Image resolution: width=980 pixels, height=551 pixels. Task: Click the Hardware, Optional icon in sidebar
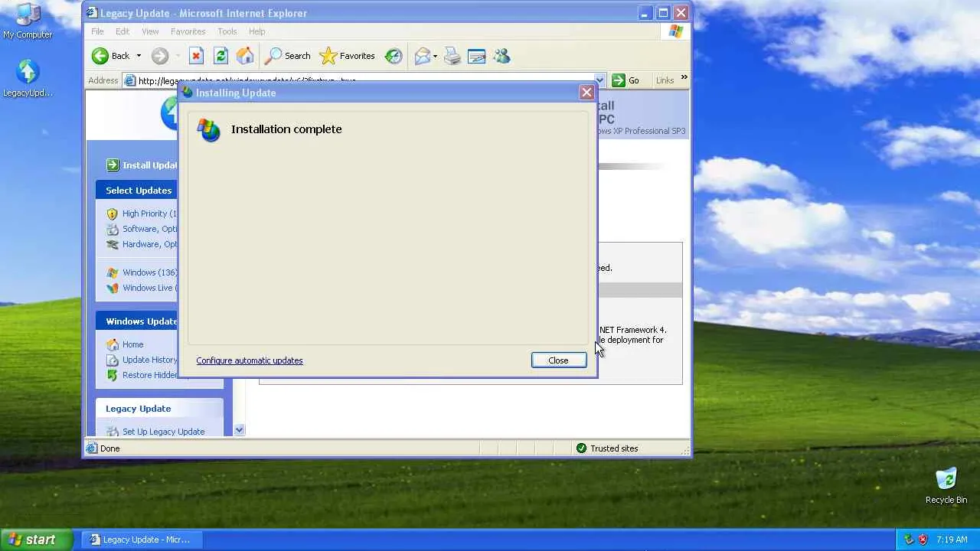coord(113,245)
